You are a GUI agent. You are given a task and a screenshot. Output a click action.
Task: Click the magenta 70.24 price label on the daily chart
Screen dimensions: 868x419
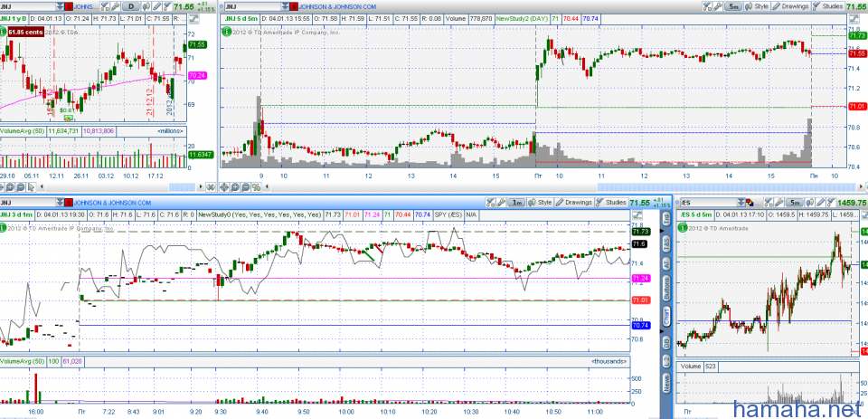(198, 75)
